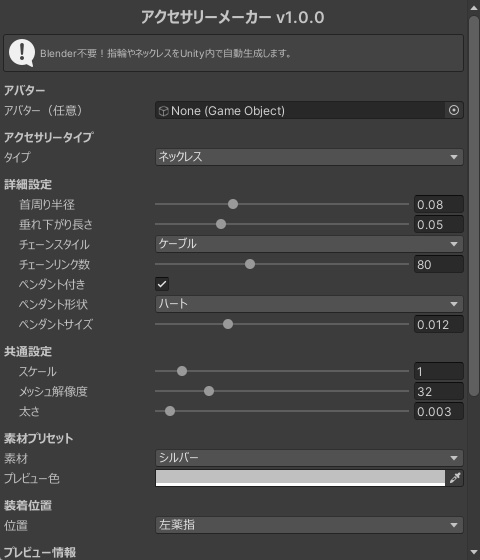
Task: Click the アクセサリータイプ section header
Action: 49,137
